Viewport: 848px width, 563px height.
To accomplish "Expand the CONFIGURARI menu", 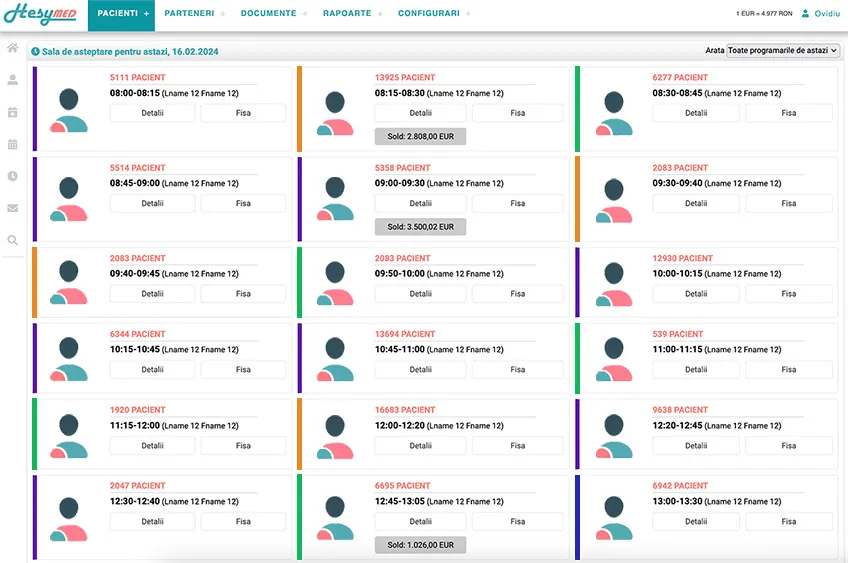I will (429, 14).
